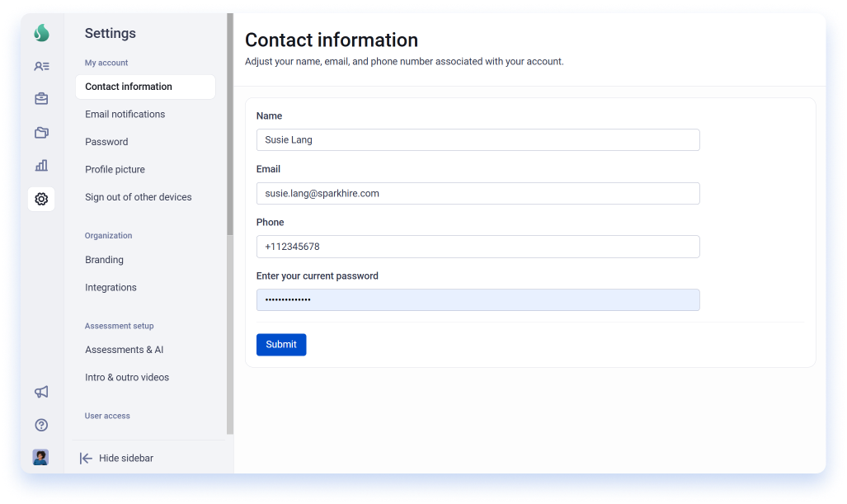Click the Hide sidebar arrow icon
This screenshot has height=504, width=847.
(86, 459)
